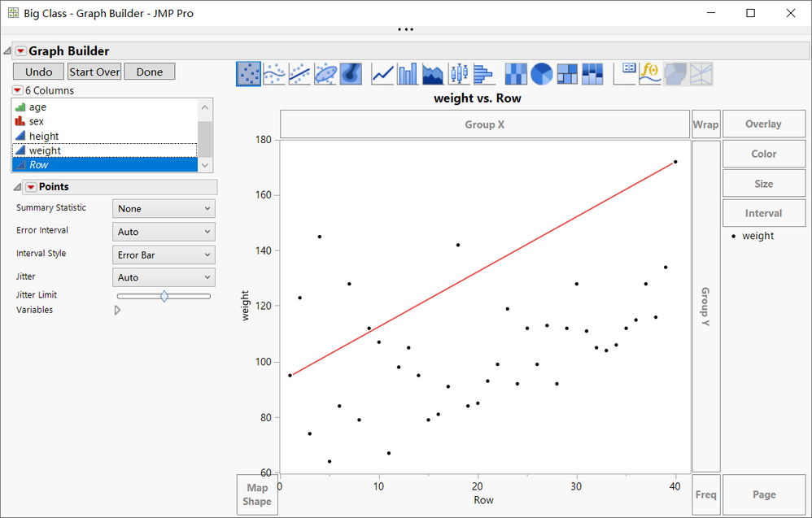Click the Size drop zone
Image resolution: width=812 pixels, height=518 pixels.
point(764,184)
